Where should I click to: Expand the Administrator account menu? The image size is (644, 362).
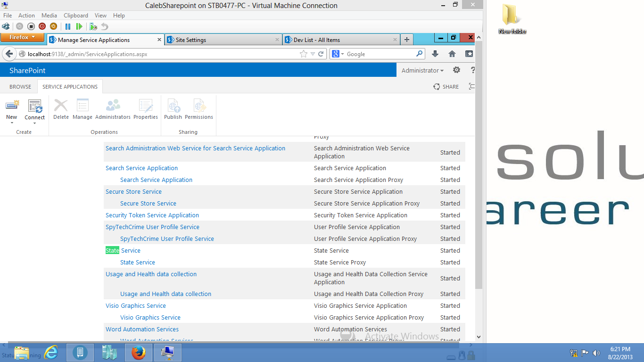tap(422, 70)
